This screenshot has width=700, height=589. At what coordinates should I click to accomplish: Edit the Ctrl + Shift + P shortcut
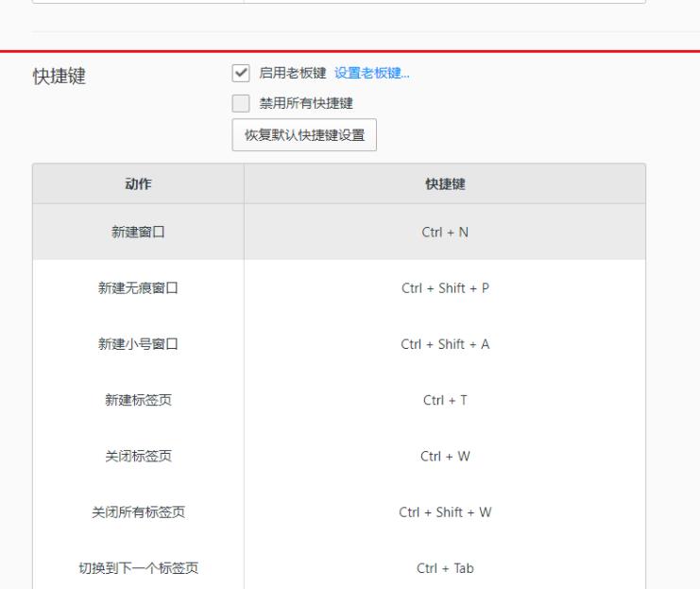tap(445, 288)
